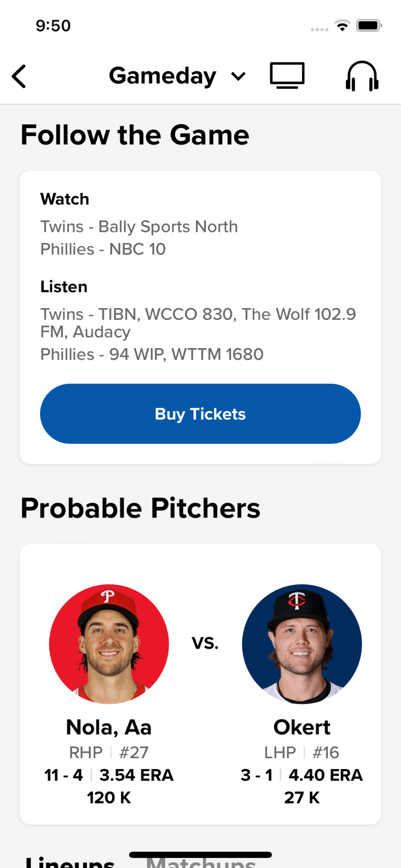Tap the headphones audio icon
The image size is (401, 868).
coord(362,76)
